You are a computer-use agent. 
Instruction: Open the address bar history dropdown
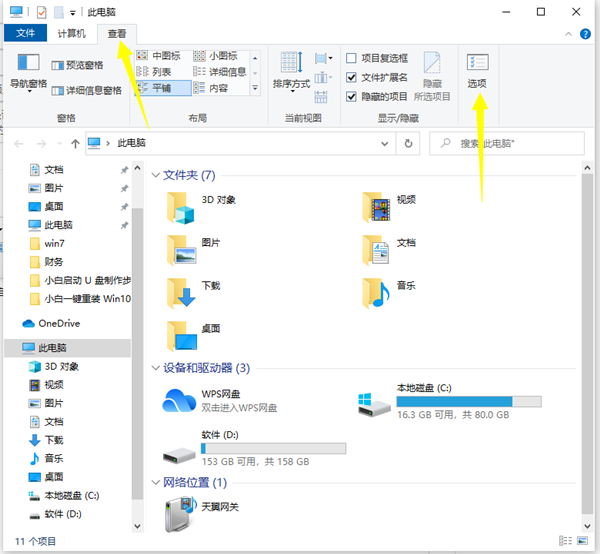pos(386,144)
